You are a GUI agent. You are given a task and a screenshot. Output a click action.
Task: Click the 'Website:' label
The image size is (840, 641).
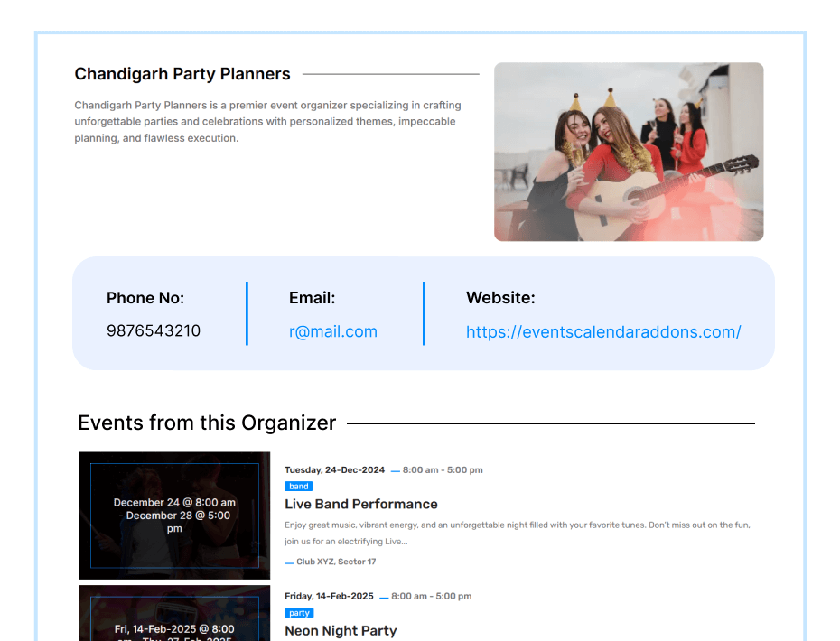point(500,298)
